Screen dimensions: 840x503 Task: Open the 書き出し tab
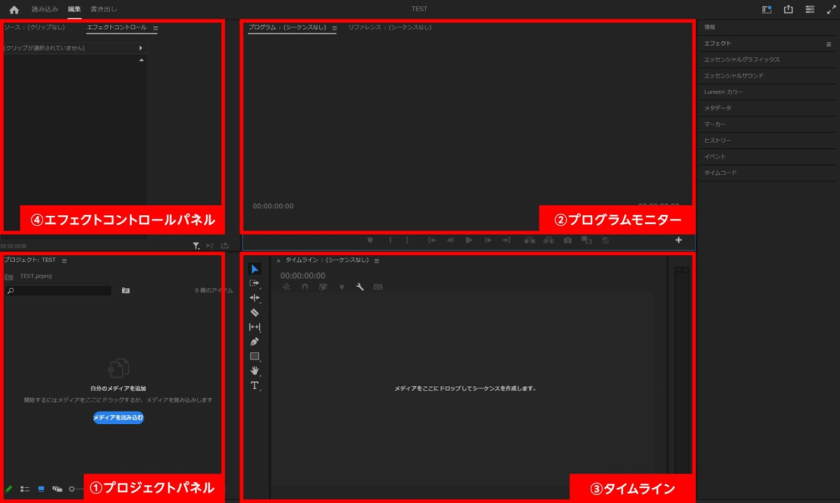coord(104,9)
